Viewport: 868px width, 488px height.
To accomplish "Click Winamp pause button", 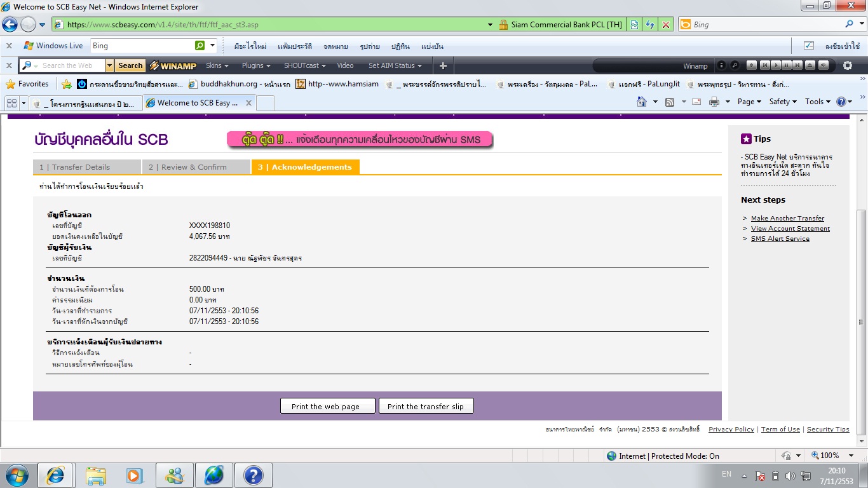I will [787, 65].
